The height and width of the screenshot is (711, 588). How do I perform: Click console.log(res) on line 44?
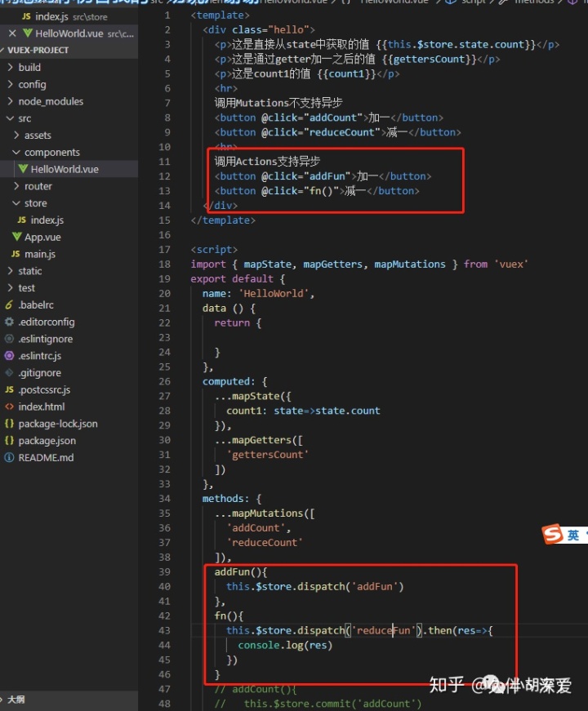coord(285,645)
